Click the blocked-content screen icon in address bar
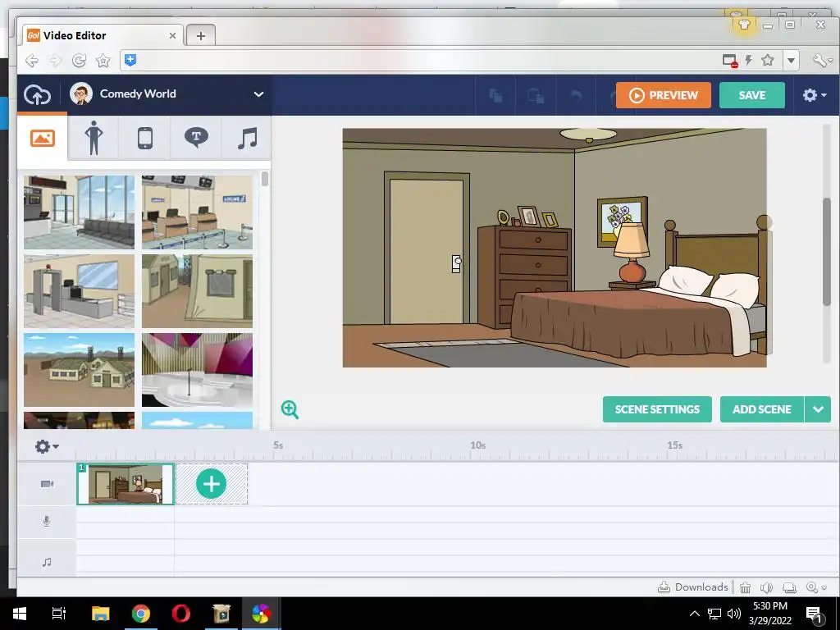The height and width of the screenshot is (630, 840). [730, 61]
